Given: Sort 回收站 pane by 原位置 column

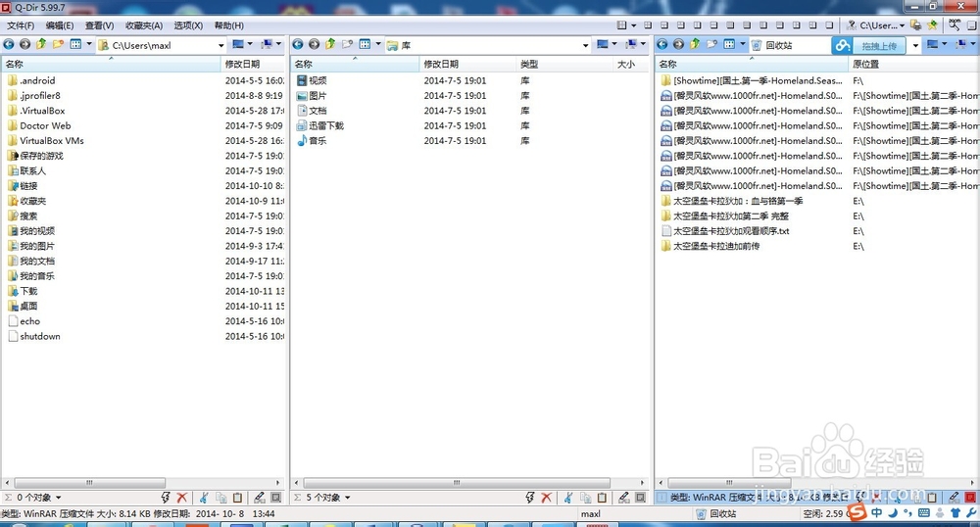Looking at the screenshot, I should coord(912,64).
